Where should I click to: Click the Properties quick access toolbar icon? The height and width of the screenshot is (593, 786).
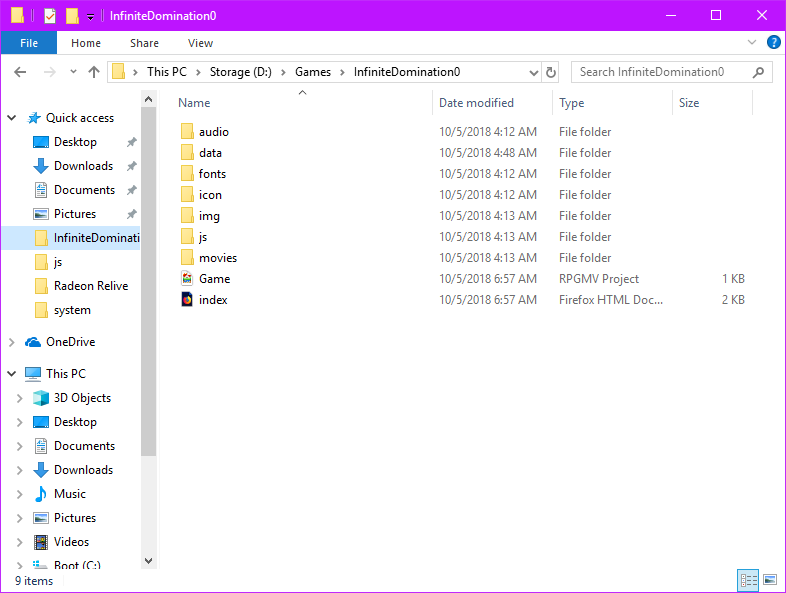[x=50, y=16]
